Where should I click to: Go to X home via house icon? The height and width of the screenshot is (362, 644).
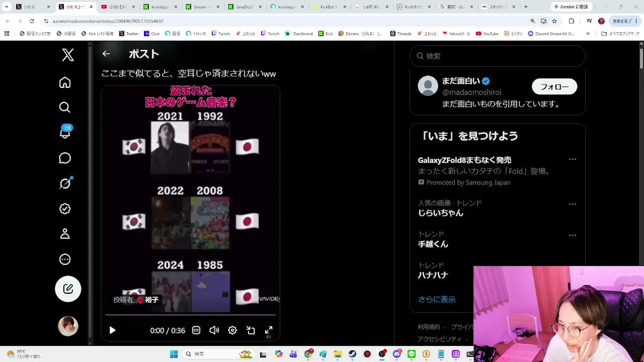pos(65,82)
